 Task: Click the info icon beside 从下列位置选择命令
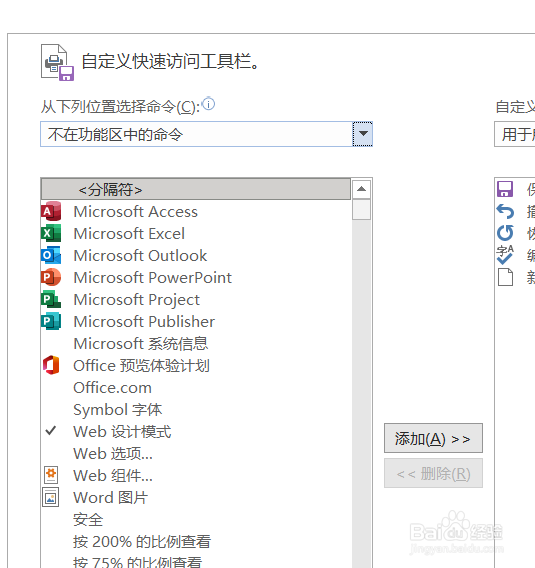[209, 104]
